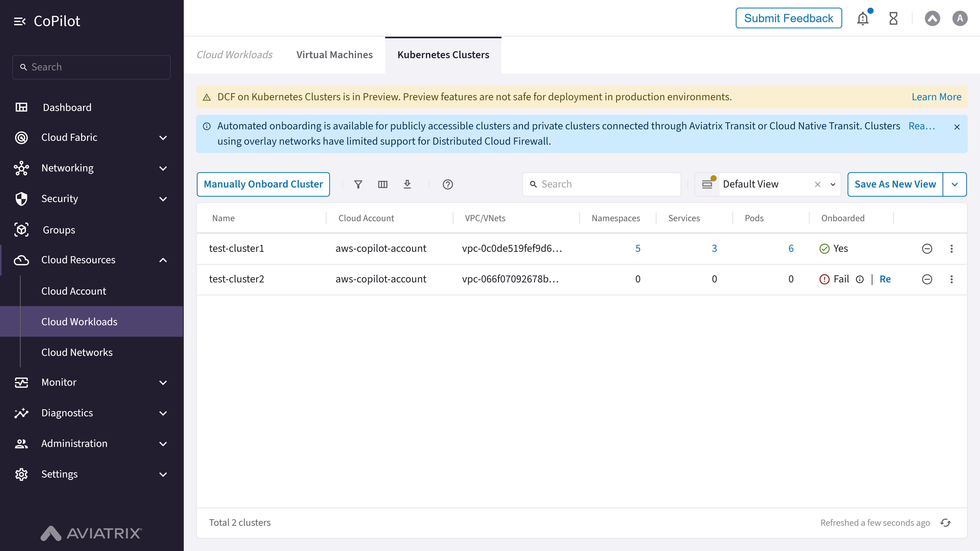980x551 pixels.
Task: Open the hourglass task status icon
Action: [893, 18]
